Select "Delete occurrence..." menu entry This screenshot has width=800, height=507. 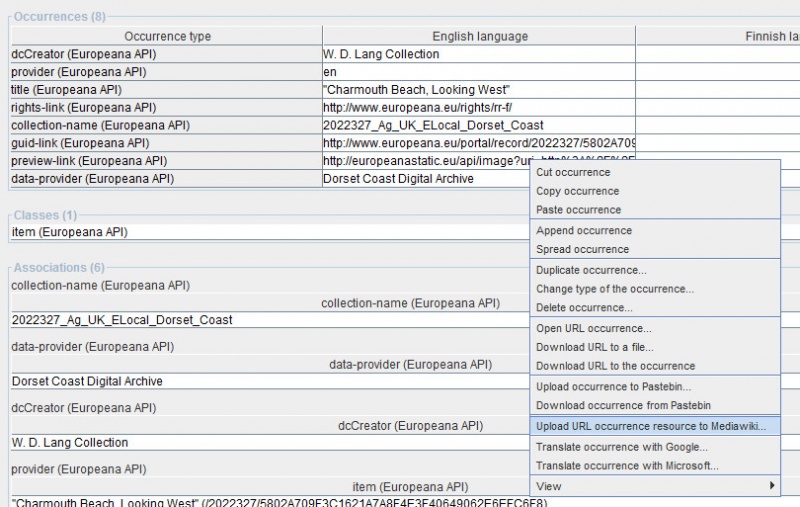click(x=584, y=308)
